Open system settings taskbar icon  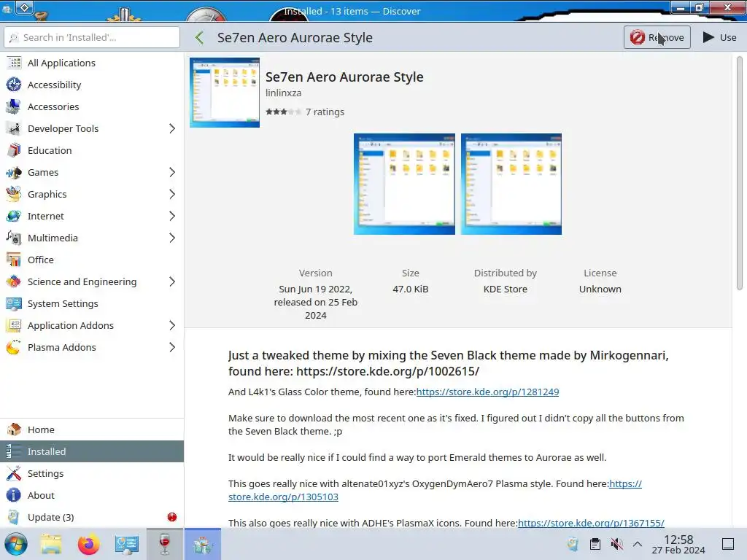[x=127, y=544]
